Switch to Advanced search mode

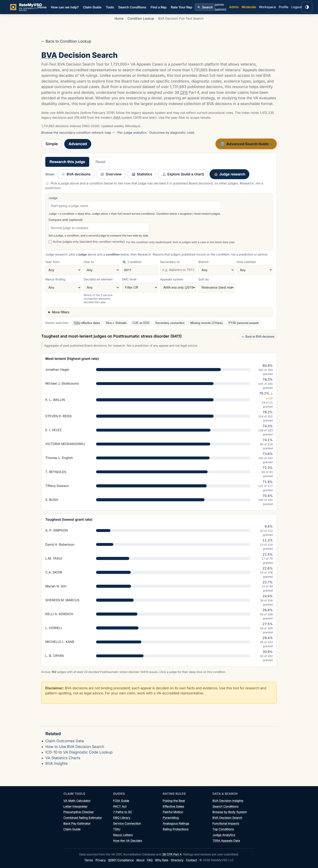click(78, 144)
